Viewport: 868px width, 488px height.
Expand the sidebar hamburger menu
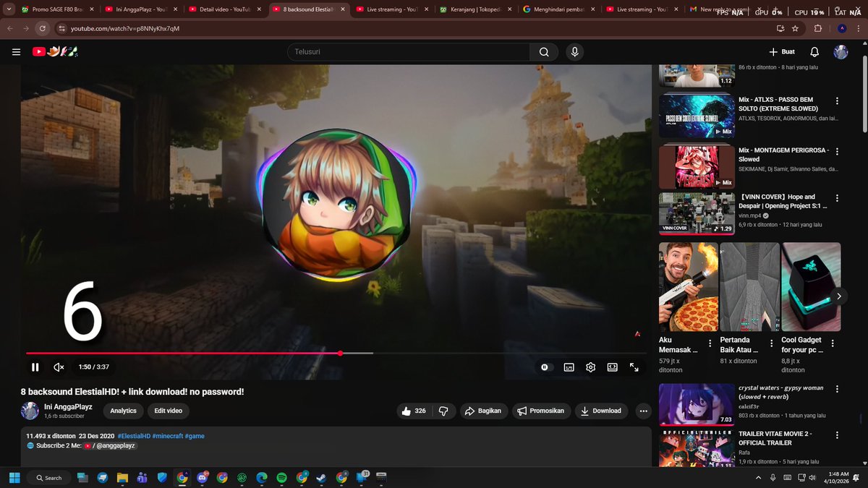(15, 51)
